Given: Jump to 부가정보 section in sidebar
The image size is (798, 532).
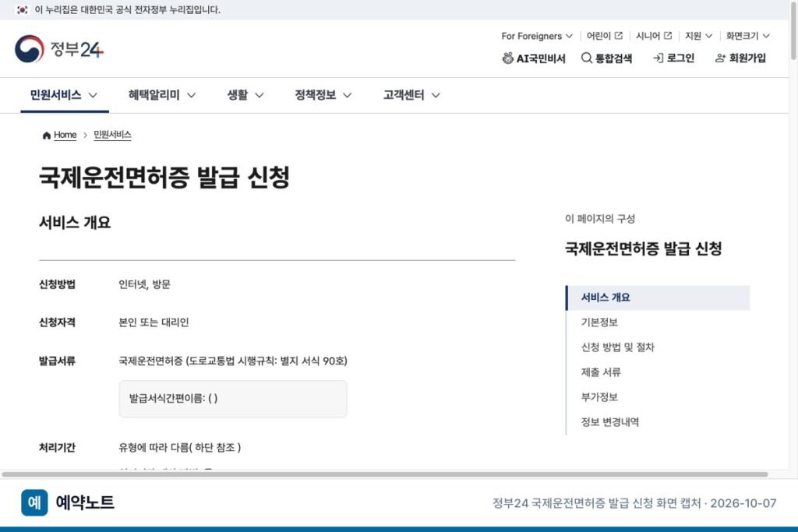Looking at the screenshot, I should point(599,397).
